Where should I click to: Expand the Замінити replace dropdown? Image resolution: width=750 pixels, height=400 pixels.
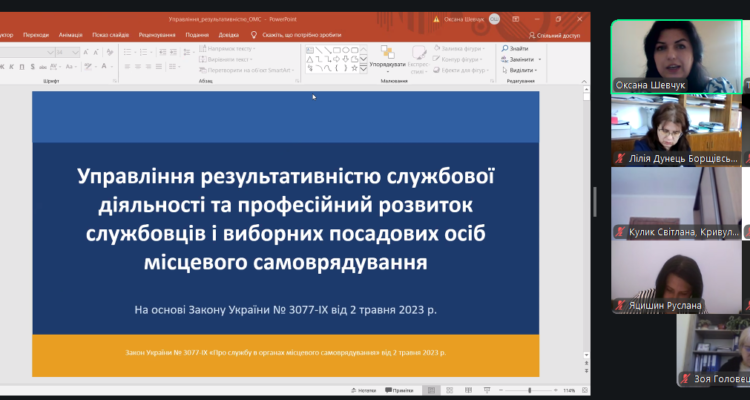540,59
